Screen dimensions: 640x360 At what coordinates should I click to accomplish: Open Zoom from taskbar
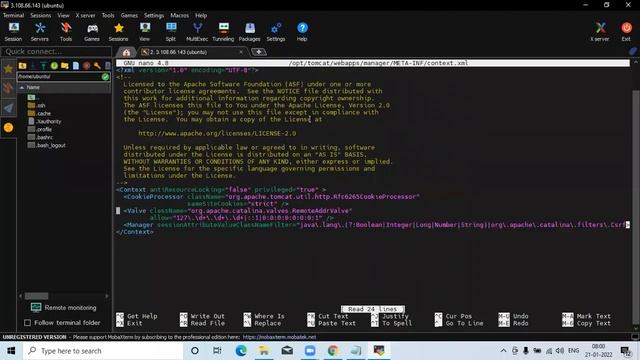tap(310, 351)
